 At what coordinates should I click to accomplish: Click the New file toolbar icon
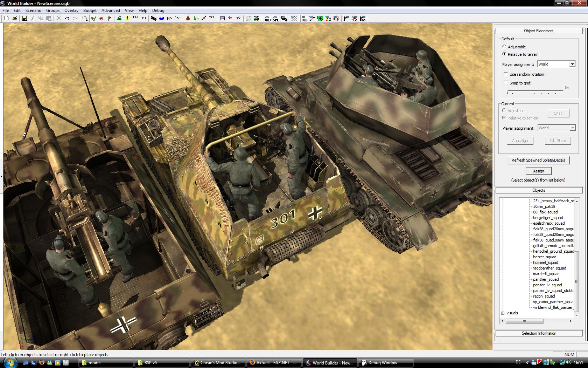coord(6,18)
